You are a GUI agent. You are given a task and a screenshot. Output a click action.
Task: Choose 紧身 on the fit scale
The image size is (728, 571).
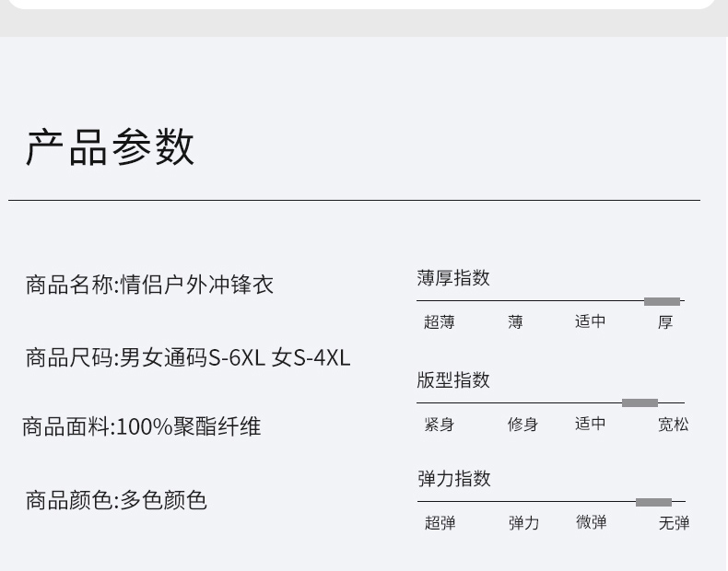pos(440,425)
